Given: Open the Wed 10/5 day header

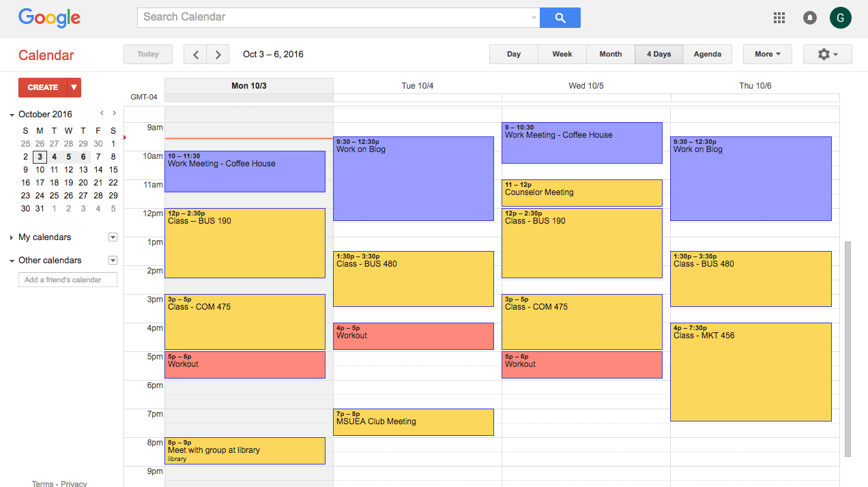Looking at the screenshot, I should [x=586, y=86].
